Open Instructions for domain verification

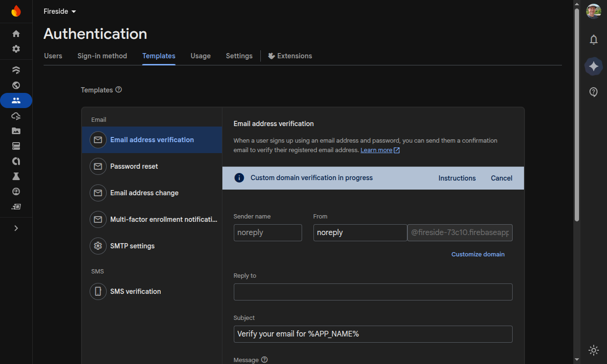pos(457,178)
